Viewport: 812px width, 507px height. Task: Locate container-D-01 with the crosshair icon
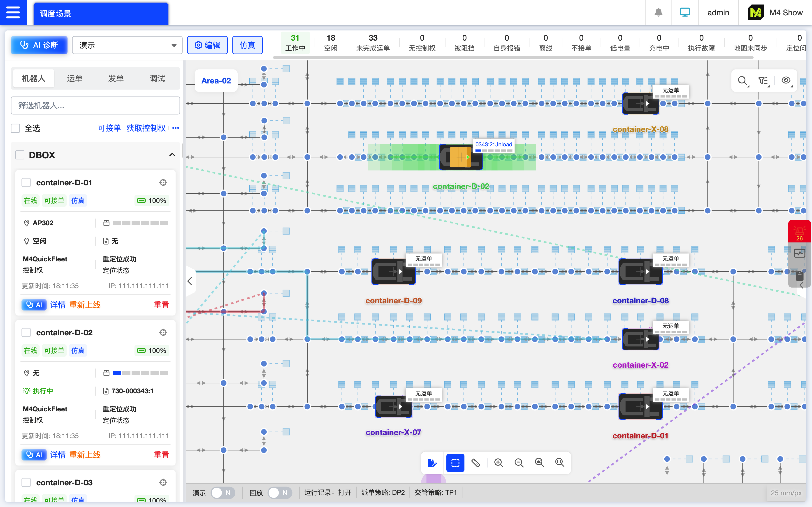163,182
